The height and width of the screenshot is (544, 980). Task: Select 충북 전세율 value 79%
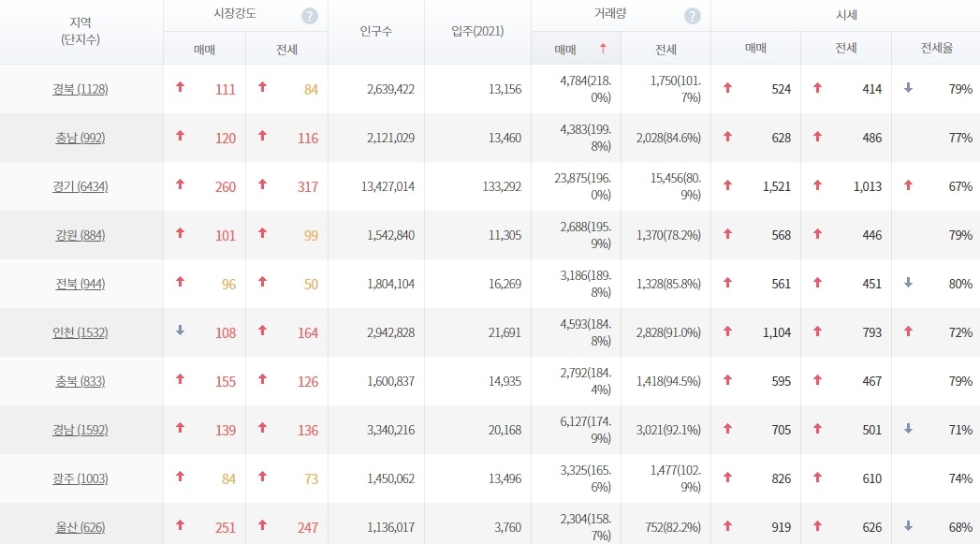click(960, 382)
